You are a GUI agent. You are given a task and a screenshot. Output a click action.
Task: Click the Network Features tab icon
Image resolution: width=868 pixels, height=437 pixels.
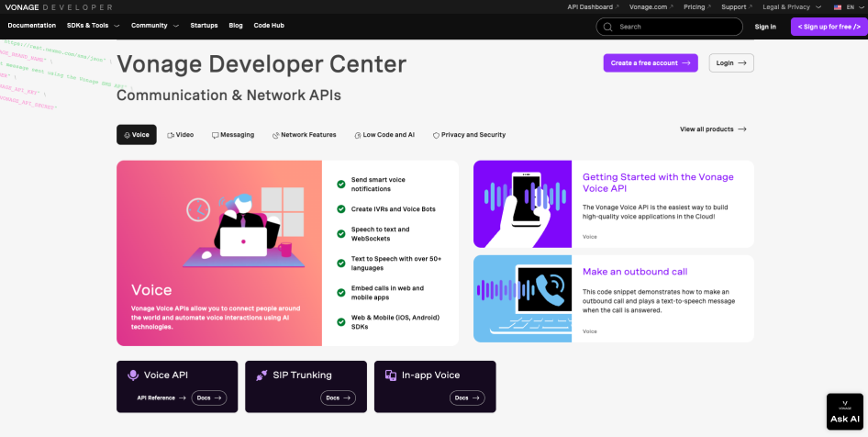coord(275,135)
